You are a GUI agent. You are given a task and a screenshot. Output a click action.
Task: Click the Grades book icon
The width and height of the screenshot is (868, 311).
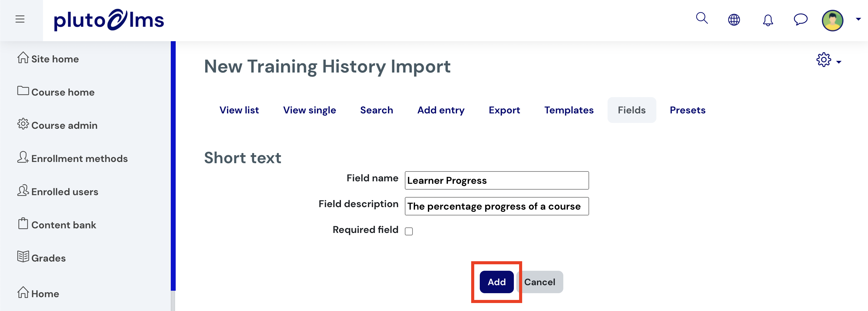click(x=23, y=256)
